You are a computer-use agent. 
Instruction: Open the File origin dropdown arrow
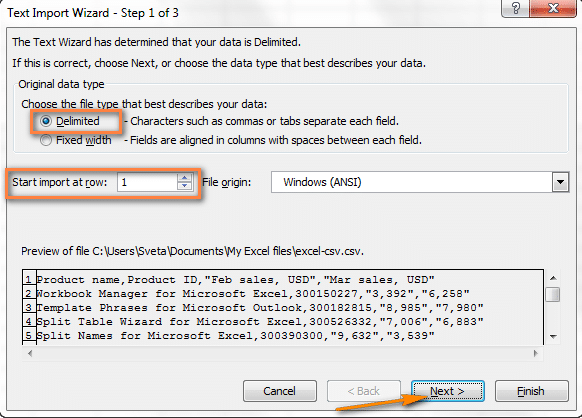[560, 182]
